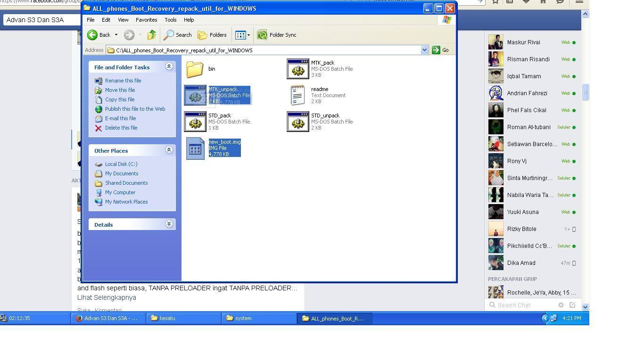This screenshot has height=362, width=644.
Task: Click E-mail this file link
Action: tap(120, 118)
